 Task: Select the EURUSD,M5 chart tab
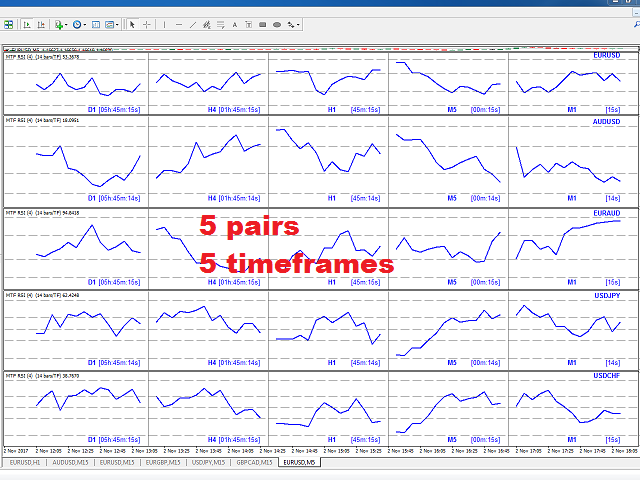[x=299, y=462]
